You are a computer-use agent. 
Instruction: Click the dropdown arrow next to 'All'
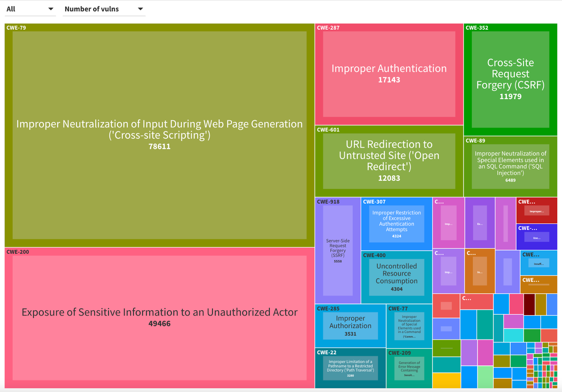click(51, 9)
